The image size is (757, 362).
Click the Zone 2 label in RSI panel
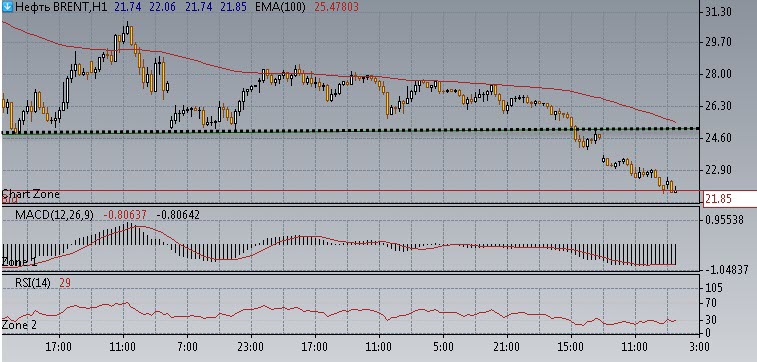19,324
